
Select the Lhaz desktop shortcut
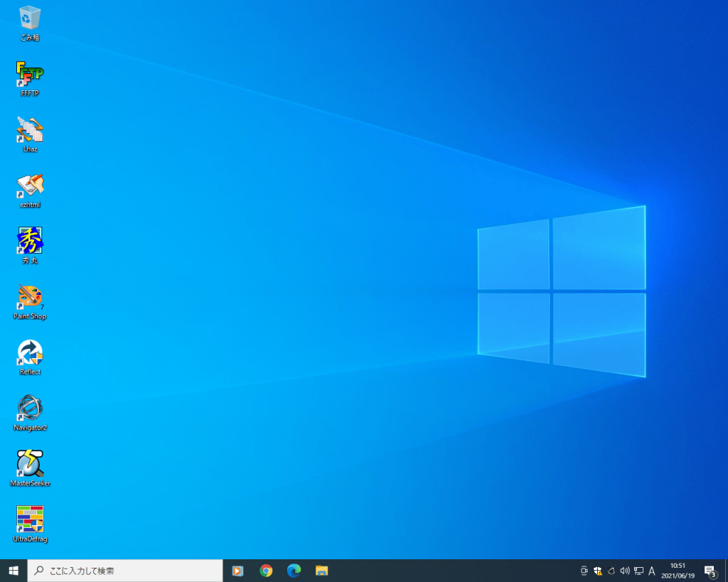pos(30,134)
